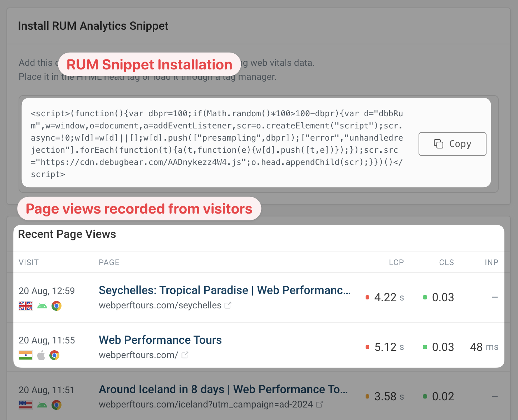Click the Copy snippet button
Image resolution: width=518 pixels, height=420 pixels.
(x=452, y=144)
